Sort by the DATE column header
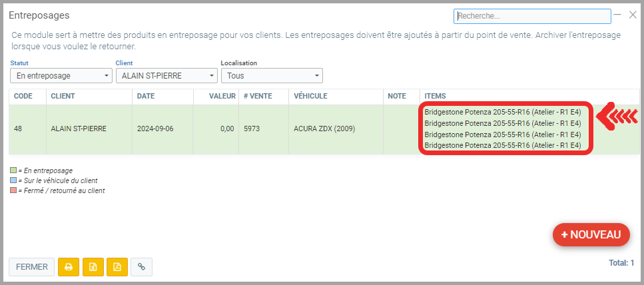This screenshot has height=285, width=644. 145,97
